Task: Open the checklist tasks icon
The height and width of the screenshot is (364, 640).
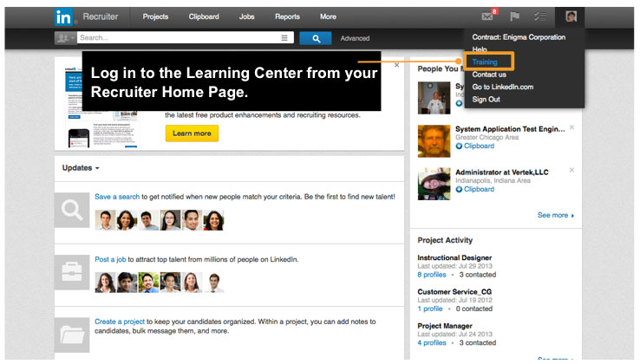Action: pyautogui.click(x=539, y=16)
